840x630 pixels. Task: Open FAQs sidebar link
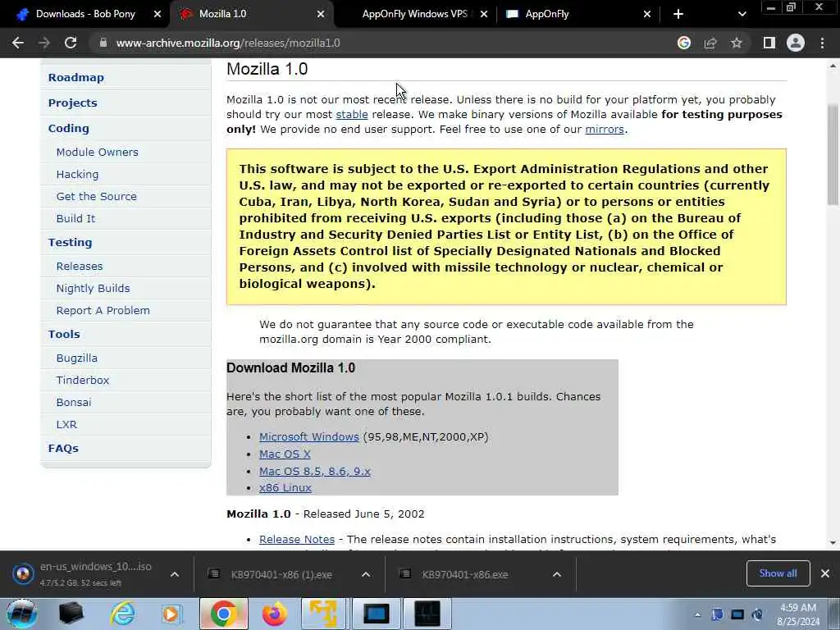click(63, 448)
